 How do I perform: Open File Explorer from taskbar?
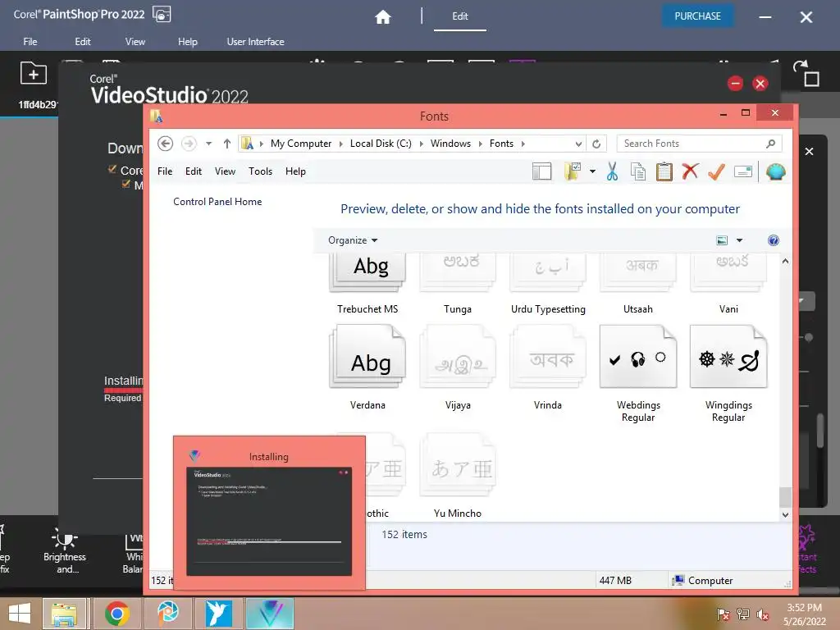(64, 614)
